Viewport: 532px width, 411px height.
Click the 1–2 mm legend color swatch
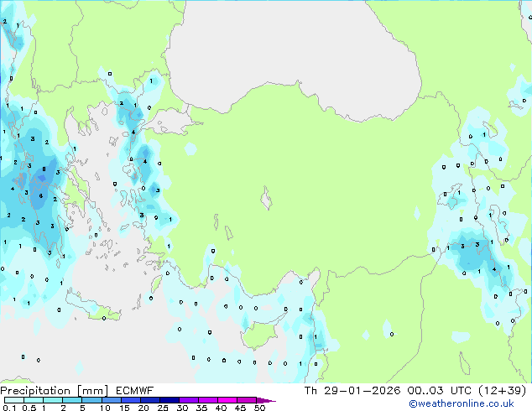(53, 400)
